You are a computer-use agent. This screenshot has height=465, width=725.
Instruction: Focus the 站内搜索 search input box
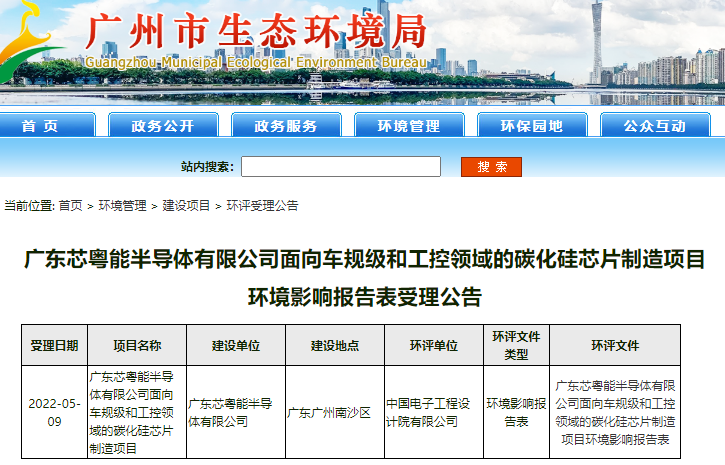(x=341, y=166)
